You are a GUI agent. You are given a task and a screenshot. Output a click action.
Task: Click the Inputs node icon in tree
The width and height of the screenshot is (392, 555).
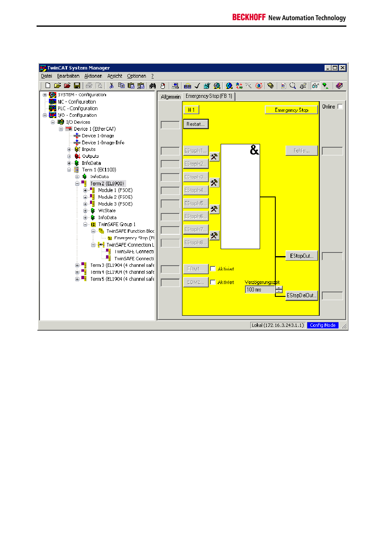(77, 149)
